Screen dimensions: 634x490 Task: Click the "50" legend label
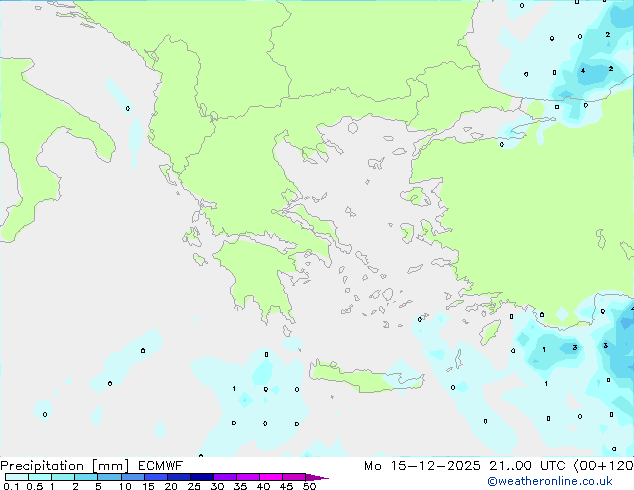click(x=310, y=486)
